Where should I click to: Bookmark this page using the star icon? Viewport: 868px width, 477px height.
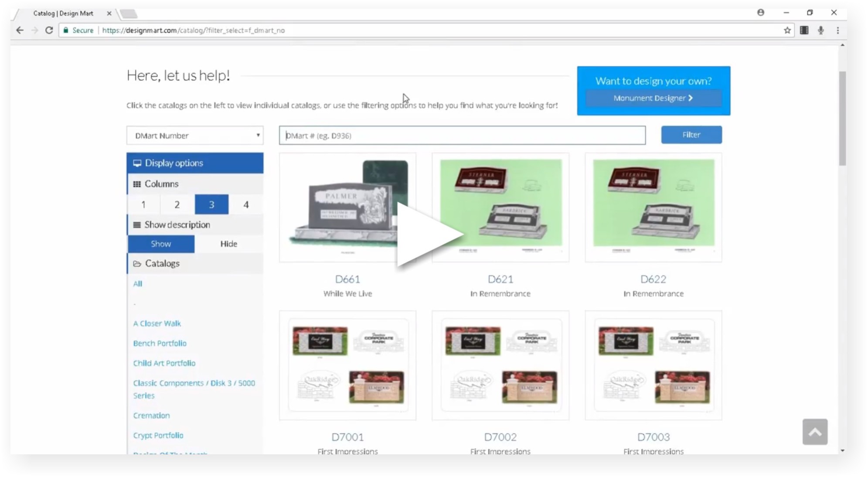click(x=787, y=30)
